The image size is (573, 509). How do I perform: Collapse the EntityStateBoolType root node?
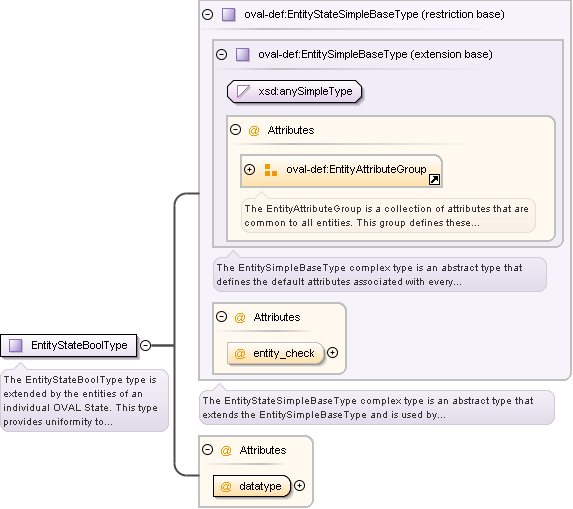[x=146, y=345]
